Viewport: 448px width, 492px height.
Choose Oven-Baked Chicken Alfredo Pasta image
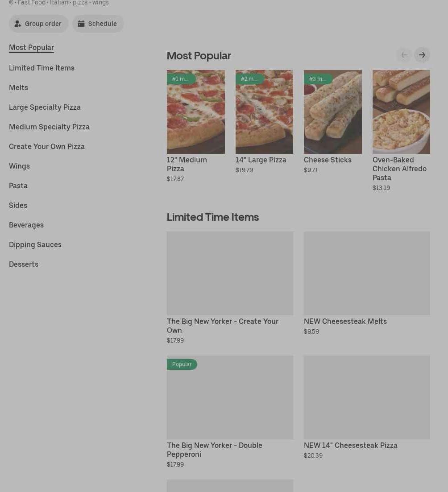(401, 112)
